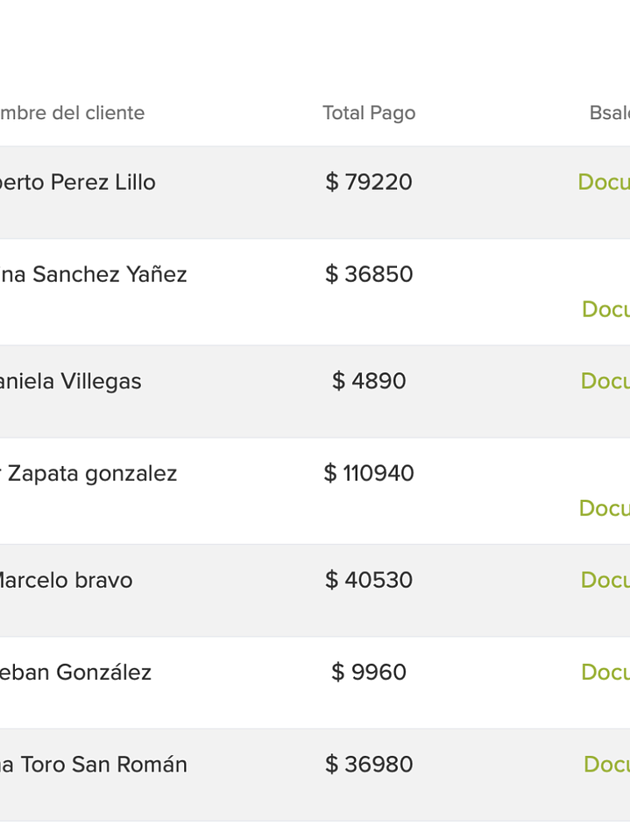Screen dimensions: 630x840
Task: Click the $ 9960 payment amount
Action: [x=368, y=672]
